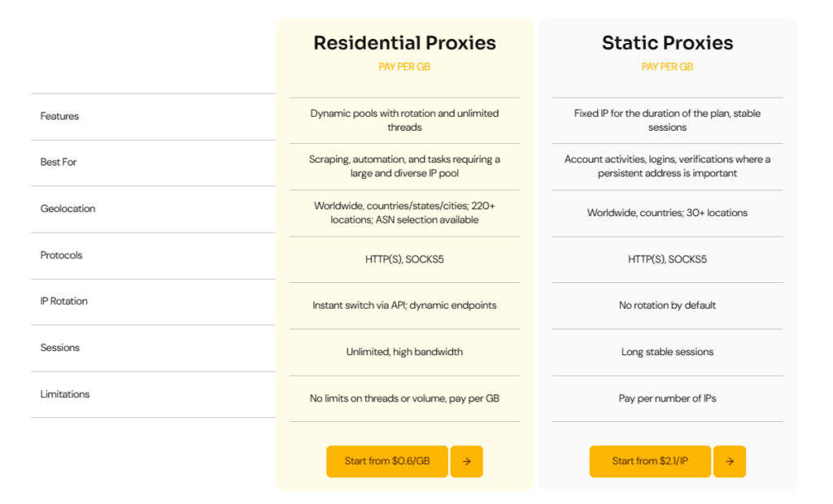Click "PAY PER GB" under Residential Proxies
833x504 pixels.
tap(404, 67)
